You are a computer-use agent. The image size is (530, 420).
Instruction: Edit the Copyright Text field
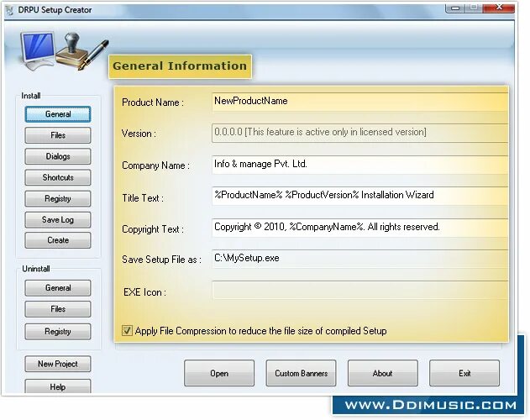(359, 228)
